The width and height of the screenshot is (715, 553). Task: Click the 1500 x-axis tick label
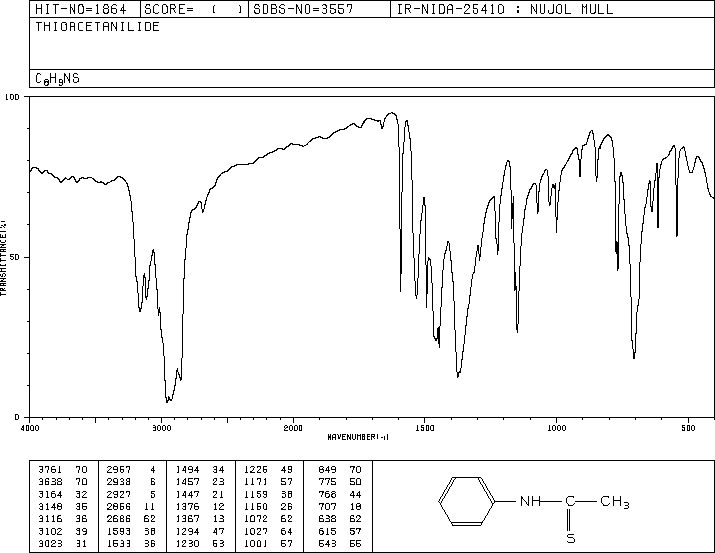pyautogui.click(x=425, y=428)
